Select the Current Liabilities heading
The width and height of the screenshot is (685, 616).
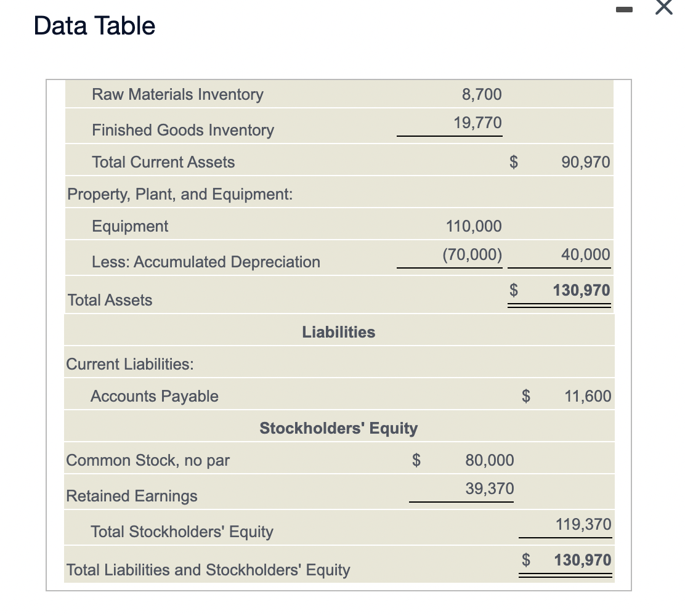click(128, 363)
